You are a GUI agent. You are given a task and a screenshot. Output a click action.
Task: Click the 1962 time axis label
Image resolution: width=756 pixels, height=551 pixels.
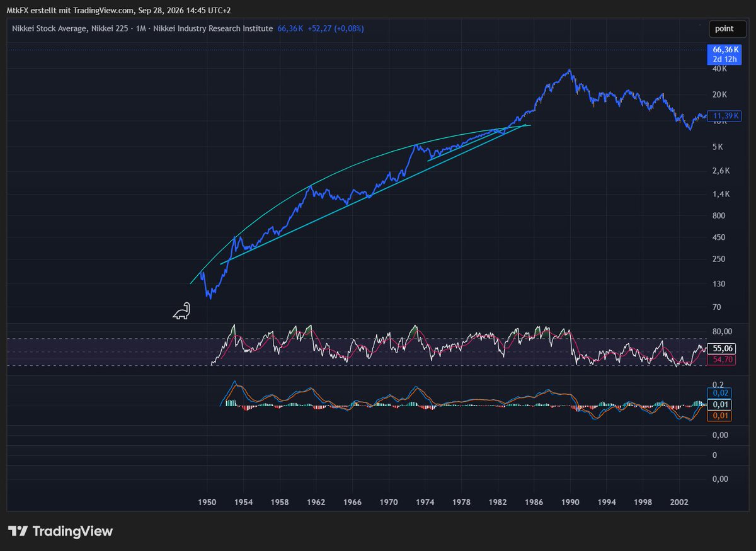pyautogui.click(x=316, y=502)
